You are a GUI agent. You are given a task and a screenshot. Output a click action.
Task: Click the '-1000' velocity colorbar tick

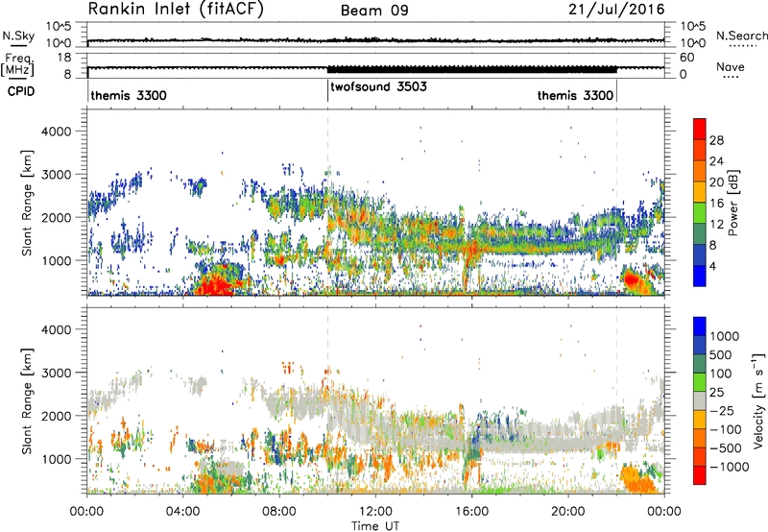(729, 467)
